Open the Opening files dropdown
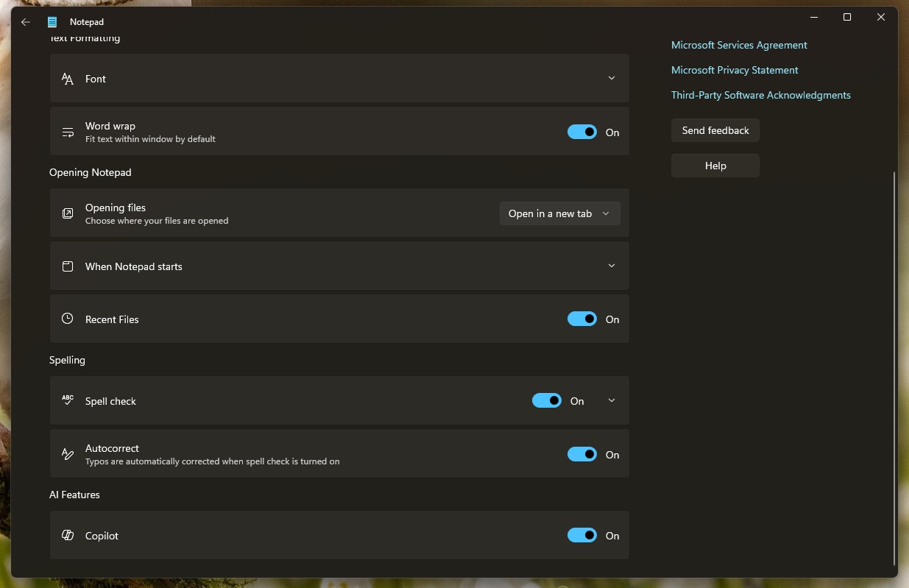 coord(559,213)
